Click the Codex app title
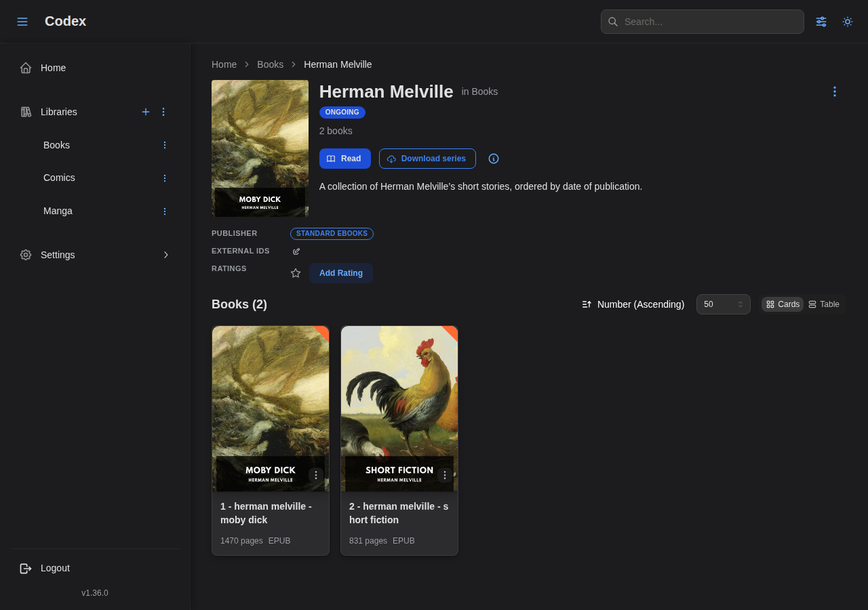This screenshot has height=610, width=868. point(65,21)
